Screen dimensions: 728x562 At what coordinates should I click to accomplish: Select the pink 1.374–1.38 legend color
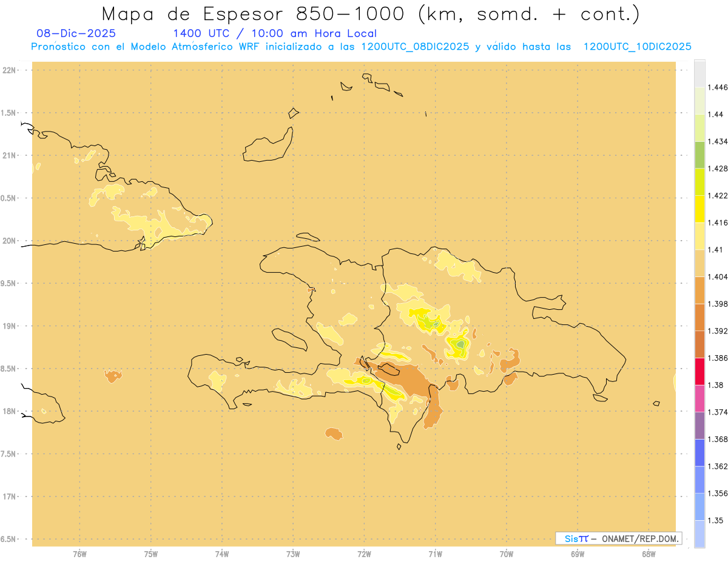[x=699, y=398]
